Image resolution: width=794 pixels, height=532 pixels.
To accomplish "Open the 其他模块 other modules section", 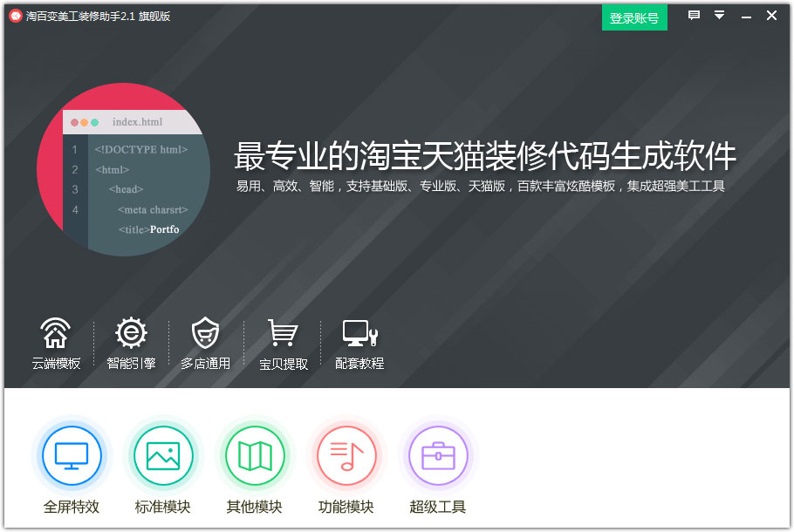I will [x=255, y=455].
